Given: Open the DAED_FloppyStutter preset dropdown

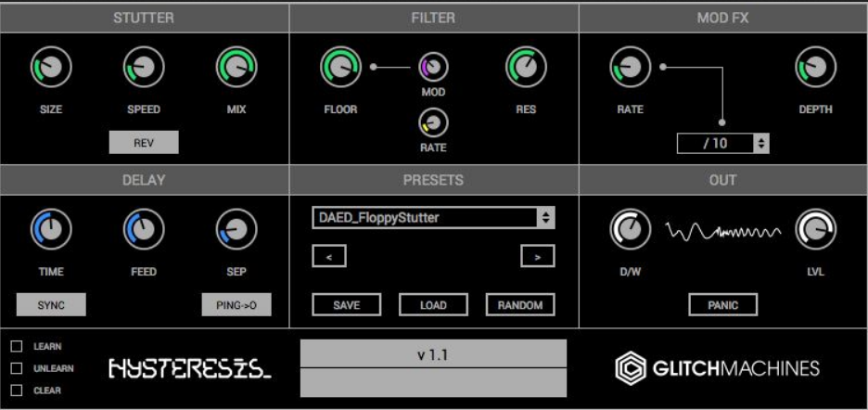Looking at the screenshot, I should pyautogui.click(x=433, y=218).
